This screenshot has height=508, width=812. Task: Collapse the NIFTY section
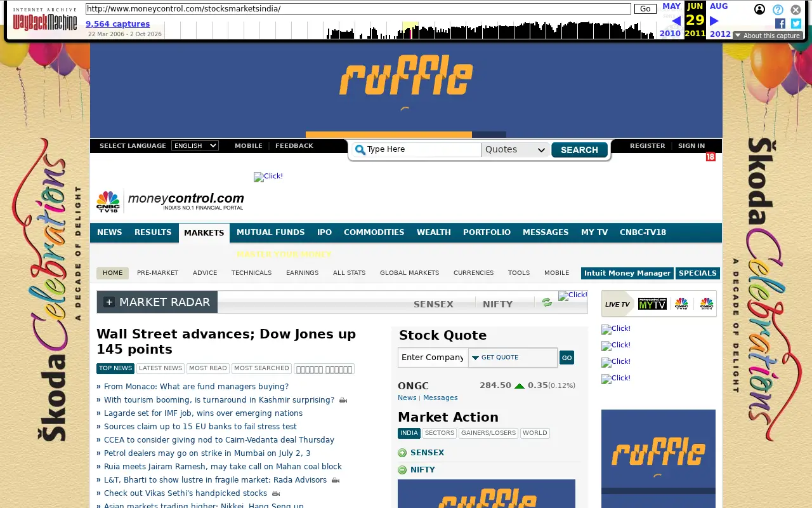[x=402, y=470]
